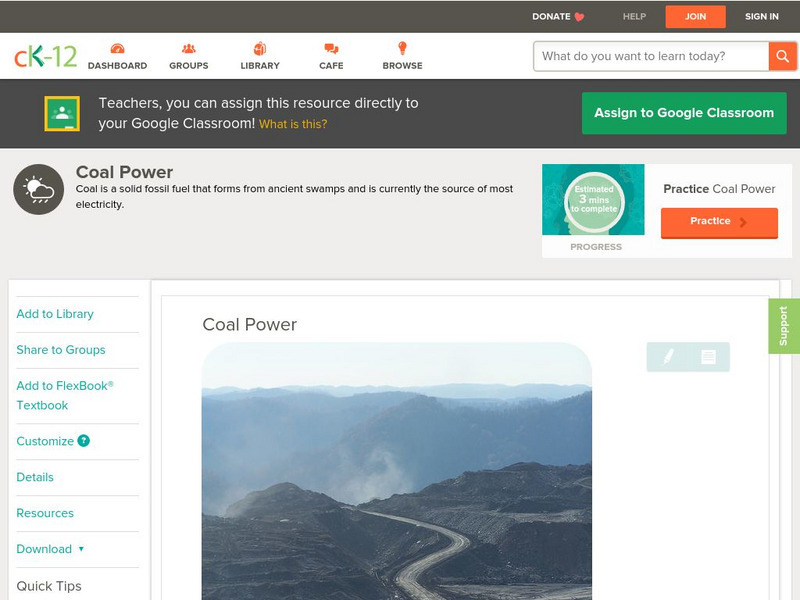Viewport: 800px width, 600px height.
Task: Click the heart icon next to Donate
Action: click(x=577, y=16)
